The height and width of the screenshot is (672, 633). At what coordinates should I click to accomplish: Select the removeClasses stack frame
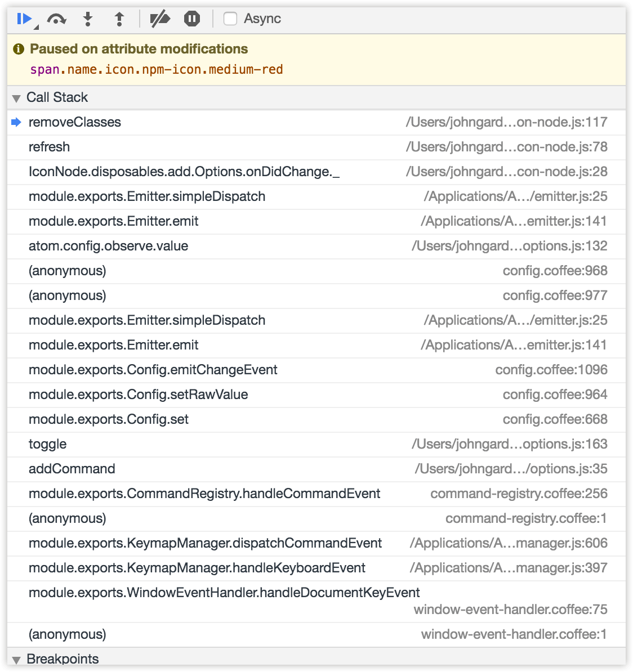(75, 122)
